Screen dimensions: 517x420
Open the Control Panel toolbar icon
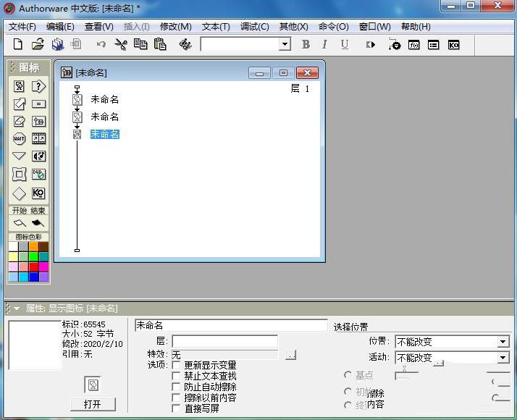[x=395, y=44]
